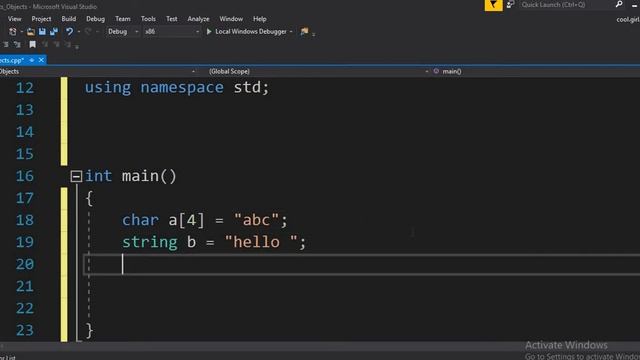Open the Build menu
Screen dimensions: 640x360
tap(69, 19)
